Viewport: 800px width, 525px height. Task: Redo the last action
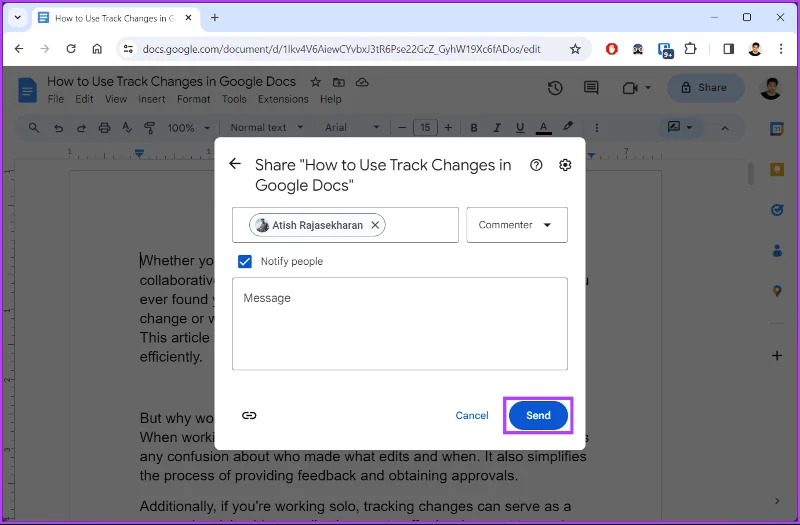tap(81, 128)
